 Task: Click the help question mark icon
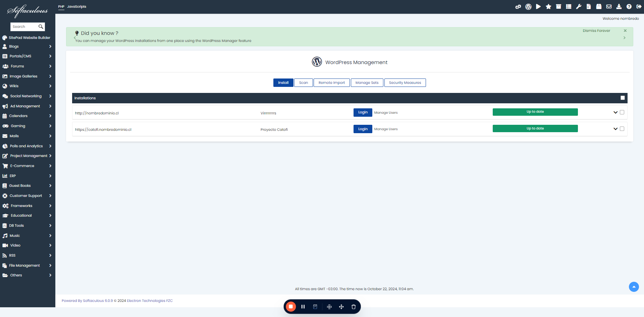629,7
